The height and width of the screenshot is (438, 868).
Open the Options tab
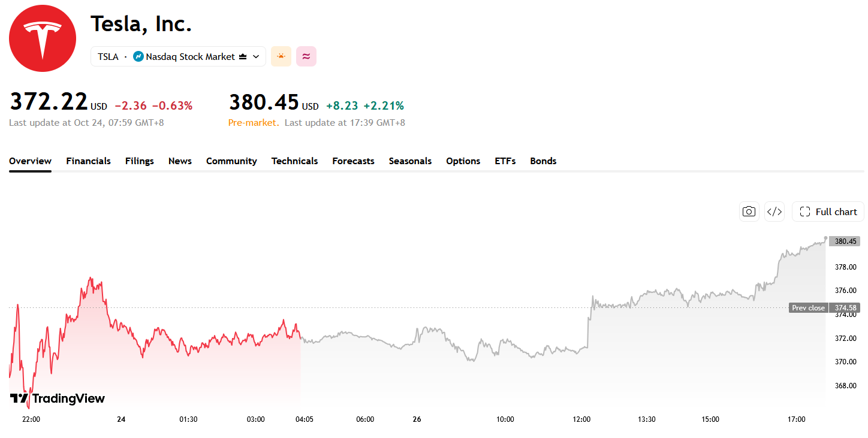pos(463,161)
